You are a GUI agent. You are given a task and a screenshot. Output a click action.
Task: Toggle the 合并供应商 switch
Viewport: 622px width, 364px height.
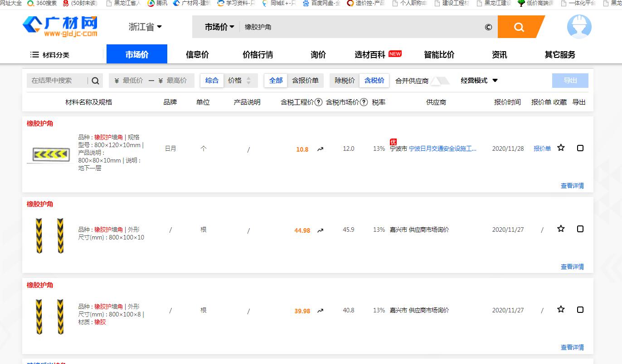[440, 81]
